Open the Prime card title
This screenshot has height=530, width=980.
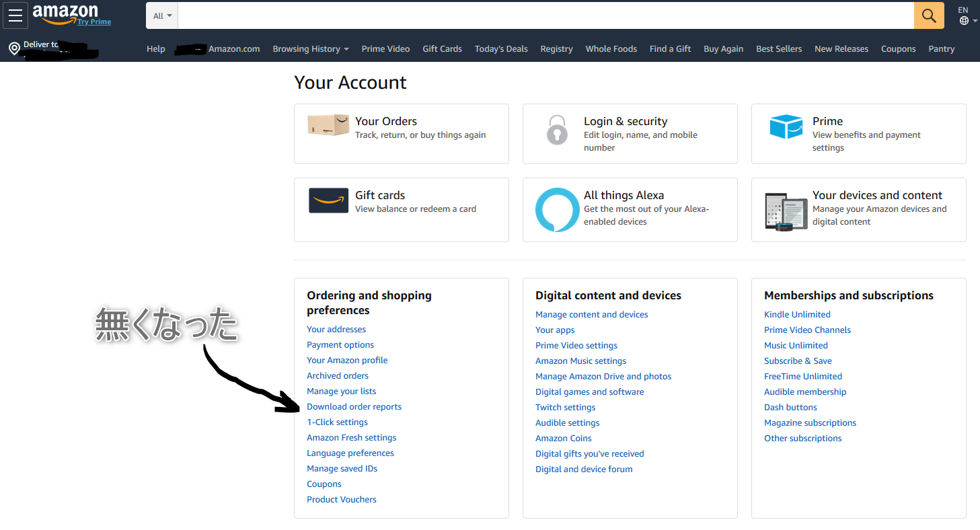pyautogui.click(x=827, y=121)
